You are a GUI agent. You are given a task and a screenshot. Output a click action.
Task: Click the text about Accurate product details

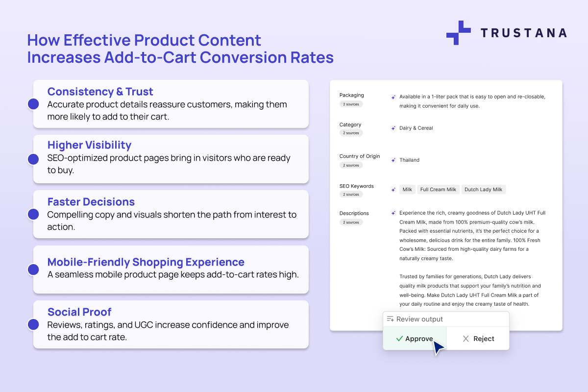point(167,111)
